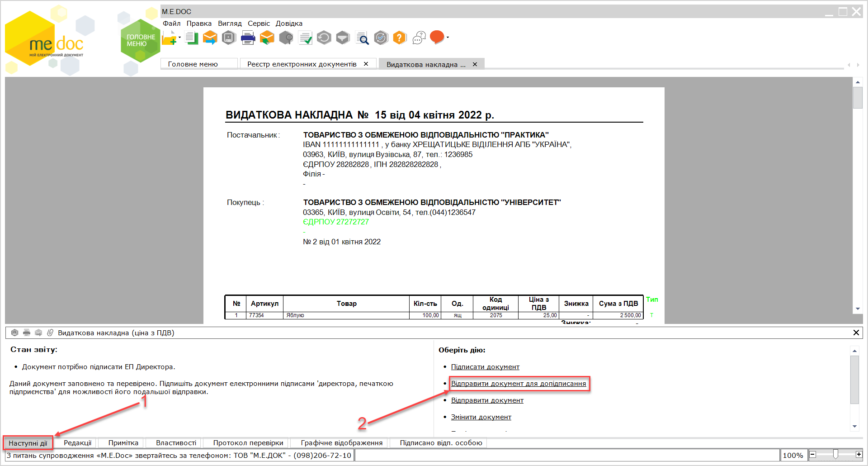Click the gray hexagon save-document toolbar icon
This screenshot has width=868, height=466.
pos(229,38)
